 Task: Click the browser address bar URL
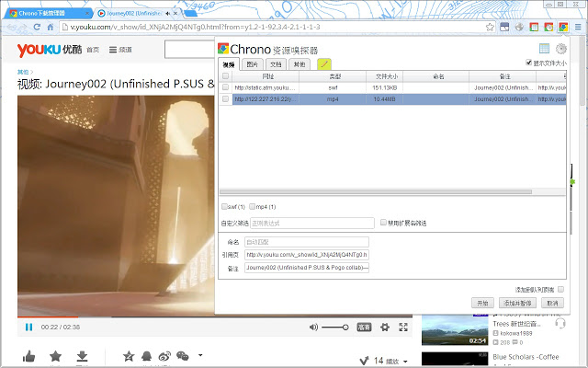(195, 27)
